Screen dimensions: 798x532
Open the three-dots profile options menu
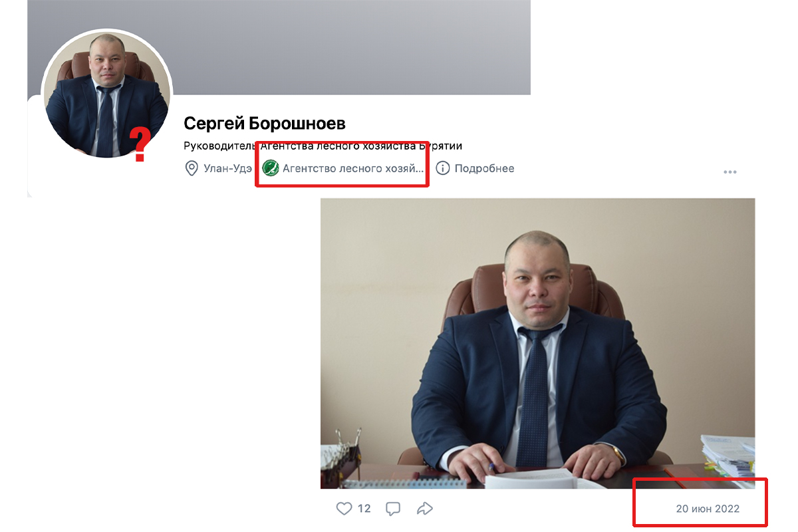(x=730, y=172)
